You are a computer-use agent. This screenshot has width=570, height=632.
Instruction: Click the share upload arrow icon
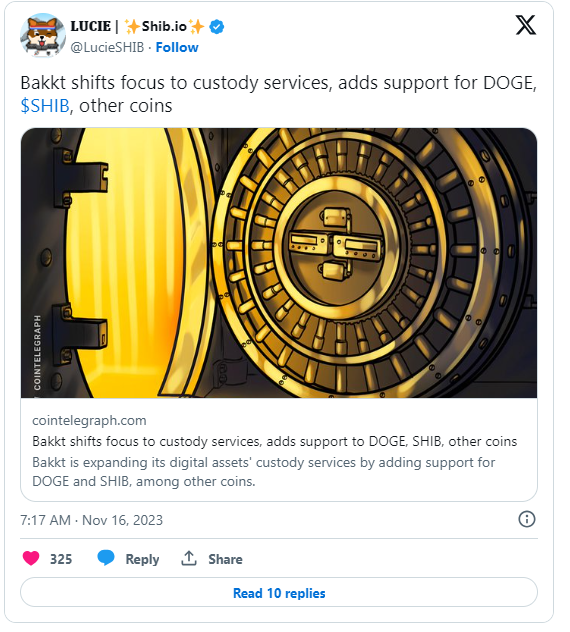pyautogui.click(x=189, y=558)
